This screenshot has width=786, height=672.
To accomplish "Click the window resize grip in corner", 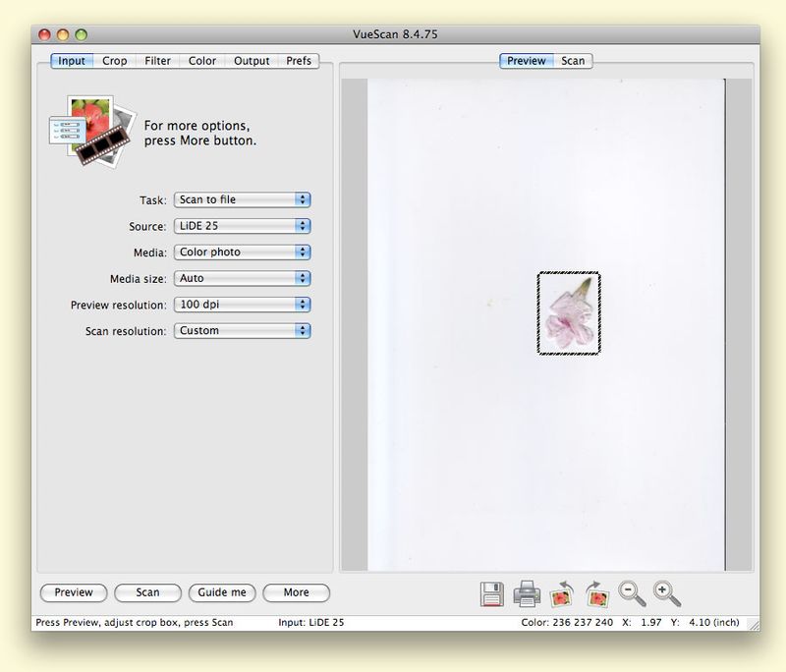I will [753, 624].
